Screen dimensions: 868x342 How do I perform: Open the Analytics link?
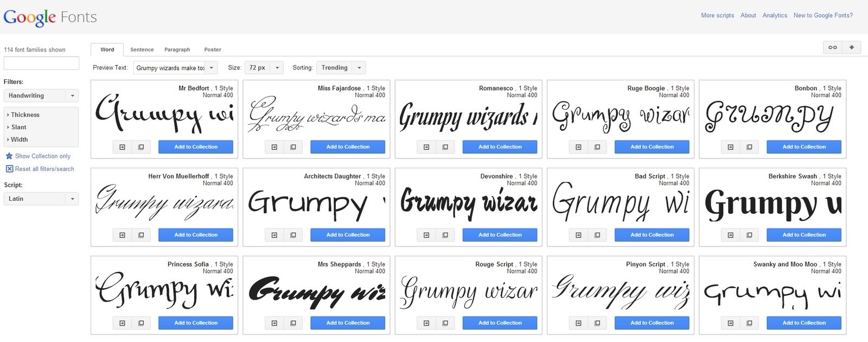(775, 15)
